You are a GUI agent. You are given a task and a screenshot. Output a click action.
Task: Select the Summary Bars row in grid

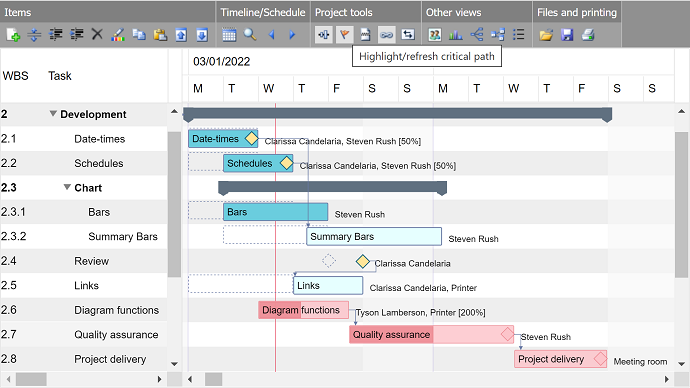(x=84, y=237)
